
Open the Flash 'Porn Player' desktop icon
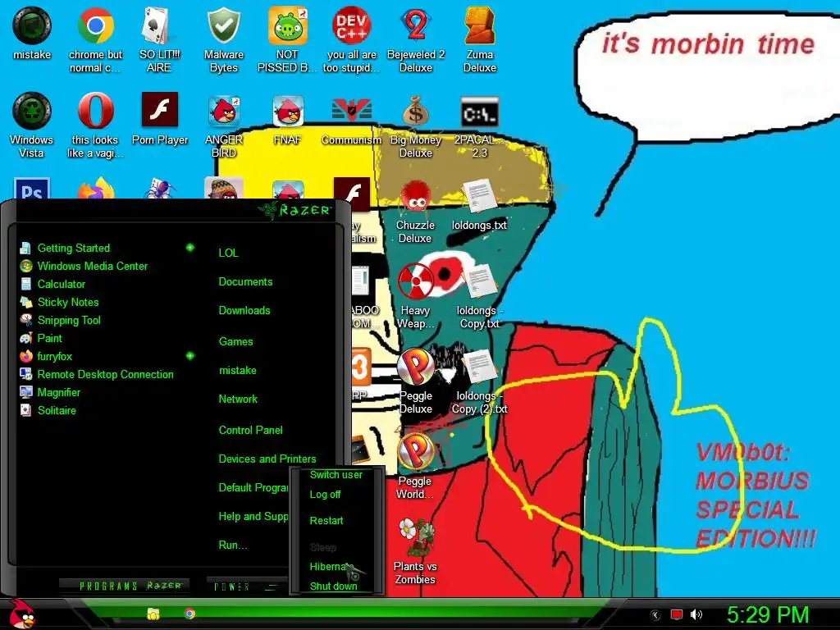pos(160,119)
